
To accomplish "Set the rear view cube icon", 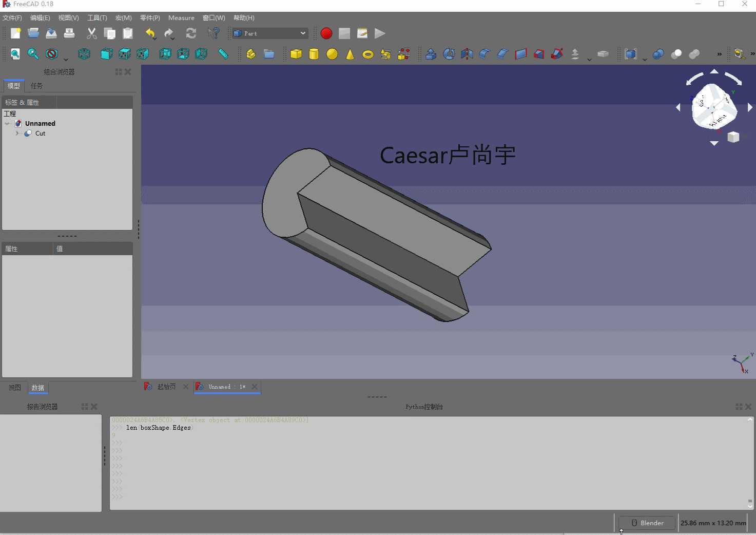I will tap(165, 54).
